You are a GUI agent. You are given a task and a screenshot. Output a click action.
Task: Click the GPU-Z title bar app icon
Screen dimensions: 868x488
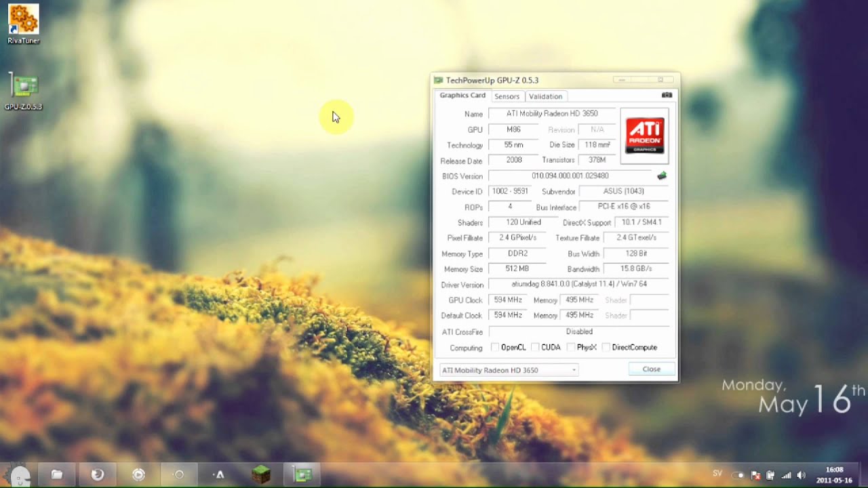click(x=439, y=81)
